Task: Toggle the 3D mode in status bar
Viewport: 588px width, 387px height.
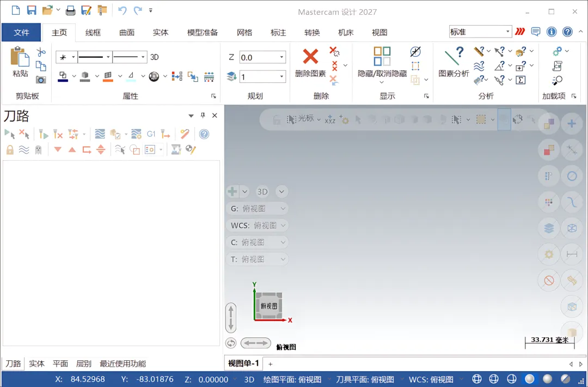Action: (x=249, y=379)
